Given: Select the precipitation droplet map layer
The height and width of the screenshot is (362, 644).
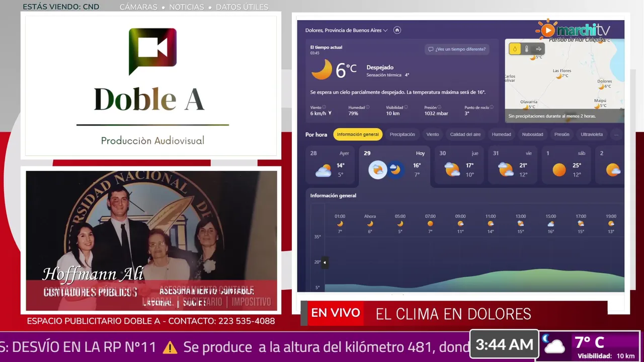Looking at the screenshot, I should (515, 49).
